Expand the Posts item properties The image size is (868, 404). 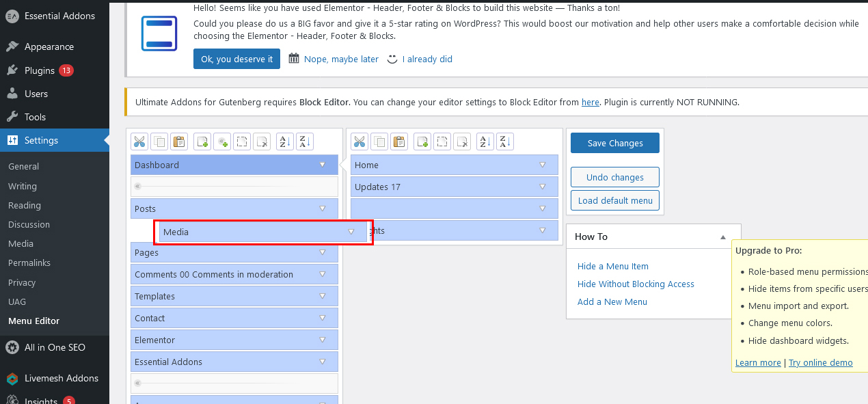[322, 208]
